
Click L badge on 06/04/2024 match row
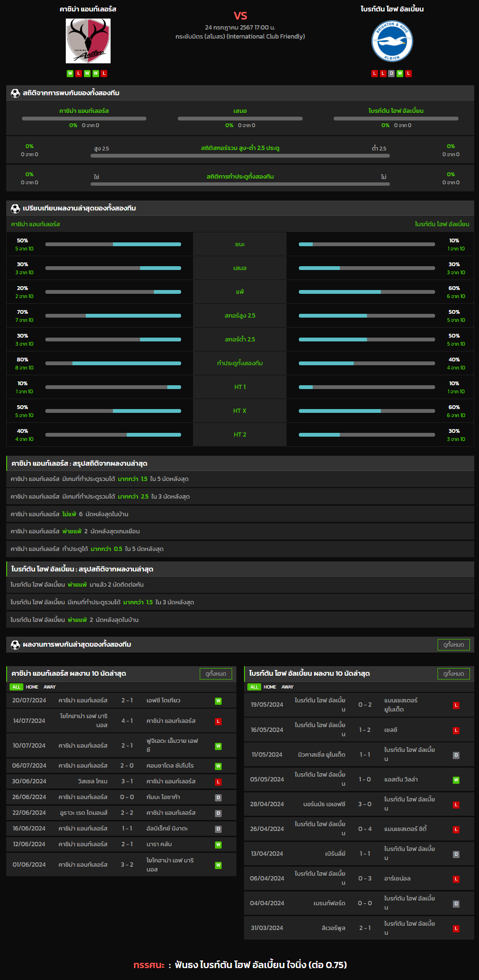pyautogui.click(x=456, y=879)
